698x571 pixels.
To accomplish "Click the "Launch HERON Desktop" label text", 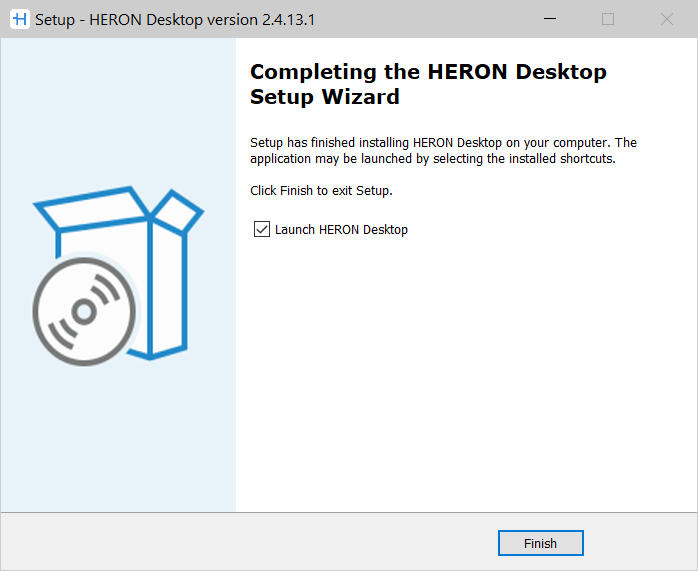I will point(341,230).
